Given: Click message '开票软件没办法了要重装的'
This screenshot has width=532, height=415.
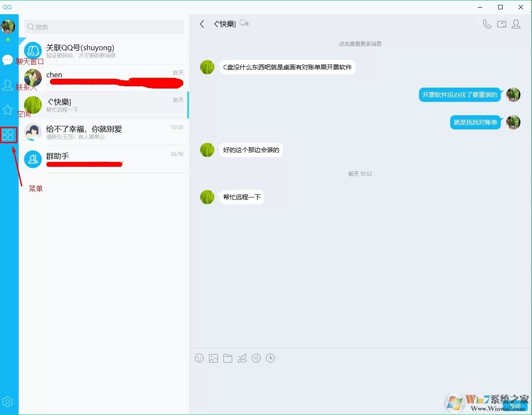Looking at the screenshot, I should (460, 95).
